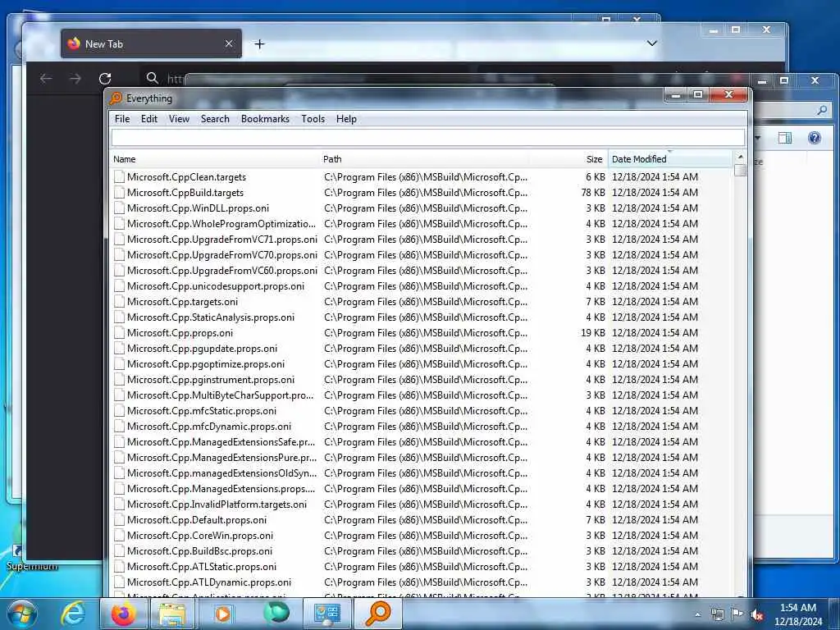Select file icon of Microsoft.Cpp.Default.props.oni

[120, 519]
